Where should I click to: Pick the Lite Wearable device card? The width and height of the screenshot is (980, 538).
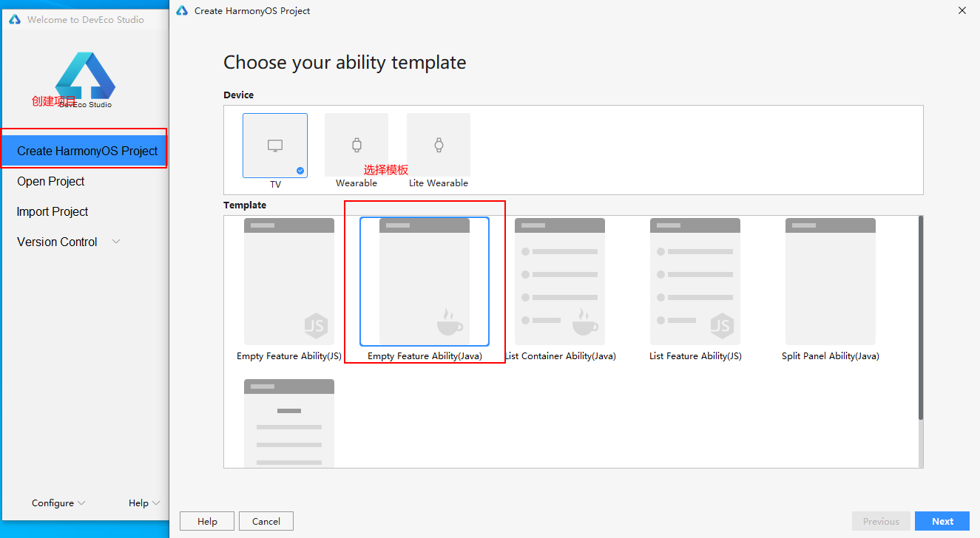439,146
